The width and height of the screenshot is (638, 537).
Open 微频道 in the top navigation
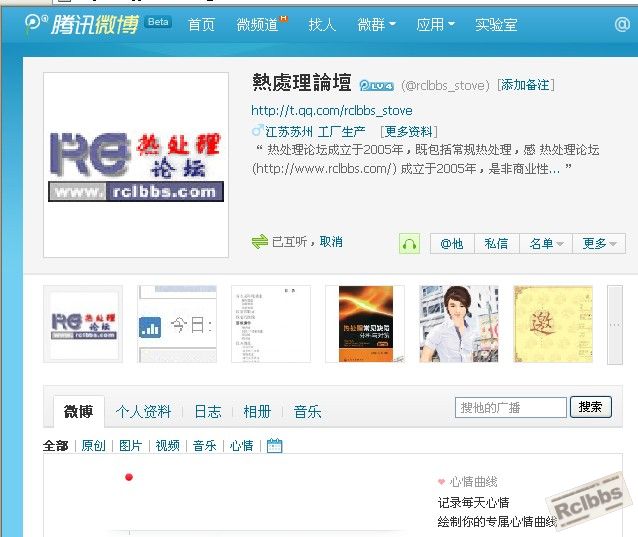coord(260,24)
